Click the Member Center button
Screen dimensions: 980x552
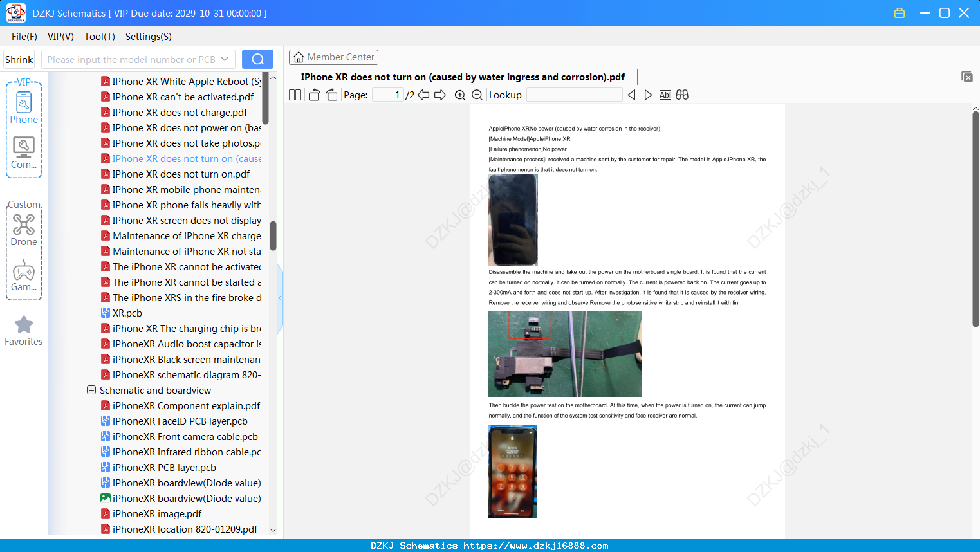click(333, 57)
